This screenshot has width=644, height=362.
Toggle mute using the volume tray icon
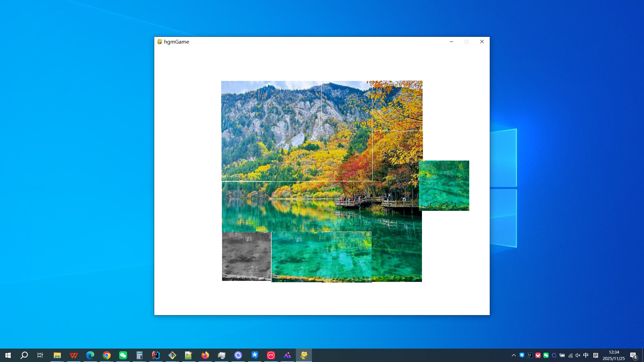click(x=578, y=355)
